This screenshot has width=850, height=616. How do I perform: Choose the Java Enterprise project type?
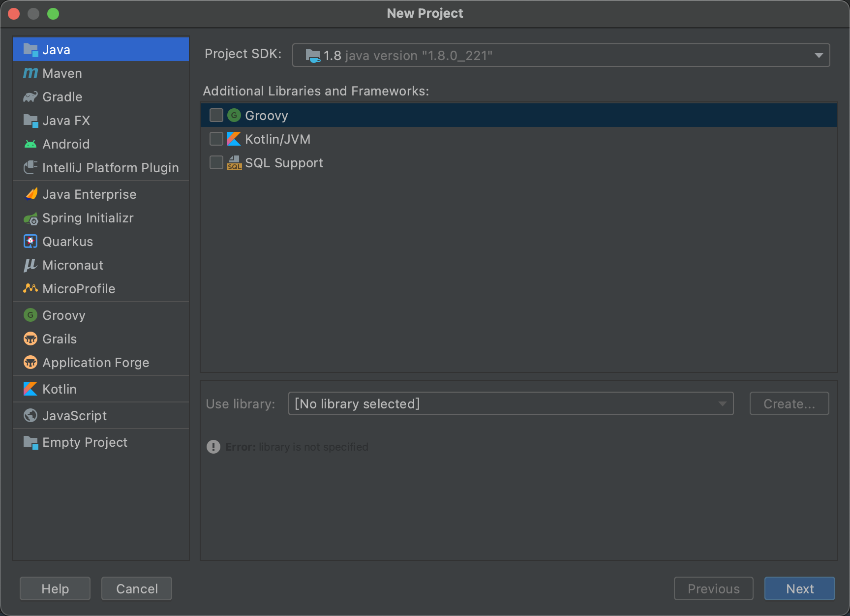[x=89, y=194]
